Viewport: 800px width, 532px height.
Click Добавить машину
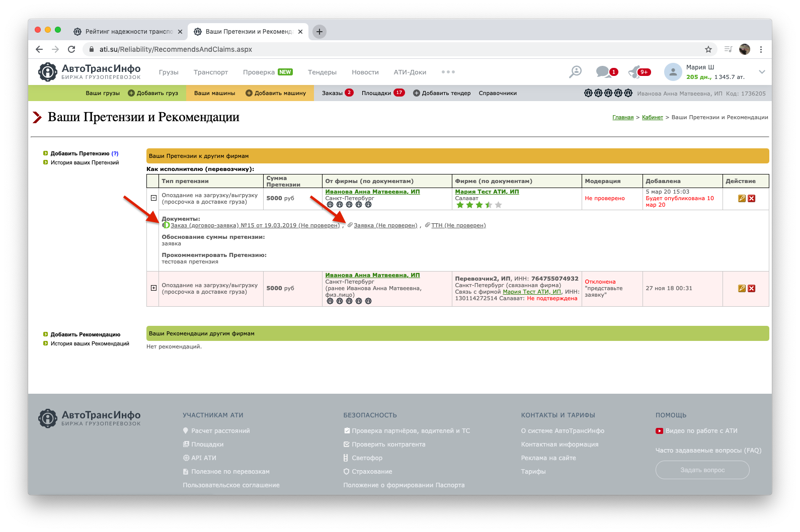click(276, 93)
